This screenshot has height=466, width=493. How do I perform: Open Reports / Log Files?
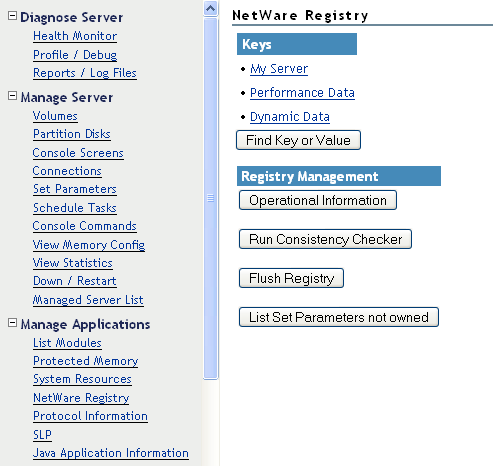(x=85, y=73)
